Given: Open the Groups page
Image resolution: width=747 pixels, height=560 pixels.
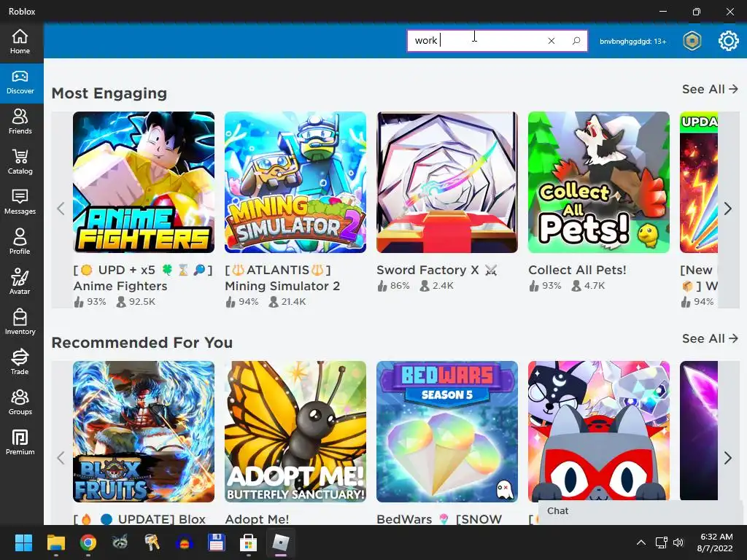Looking at the screenshot, I should (x=20, y=402).
